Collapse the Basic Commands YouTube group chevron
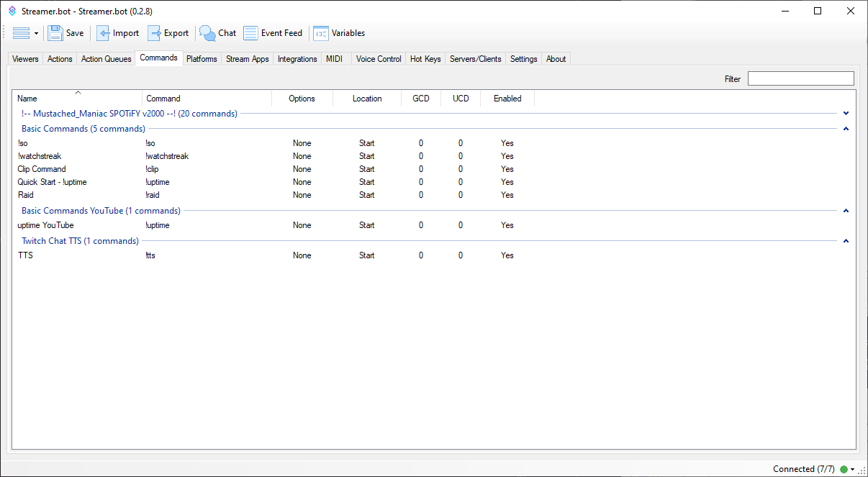This screenshot has height=477, width=868. pos(846,211)
